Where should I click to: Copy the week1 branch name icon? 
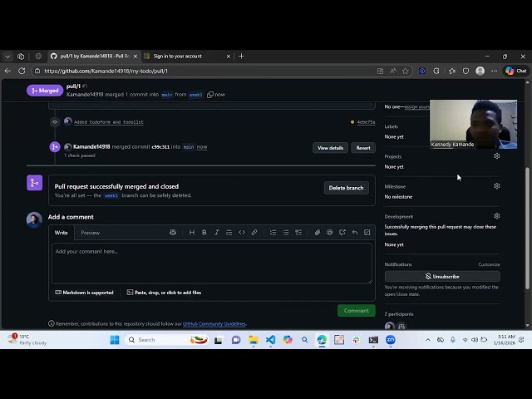(x=210, y=95)
